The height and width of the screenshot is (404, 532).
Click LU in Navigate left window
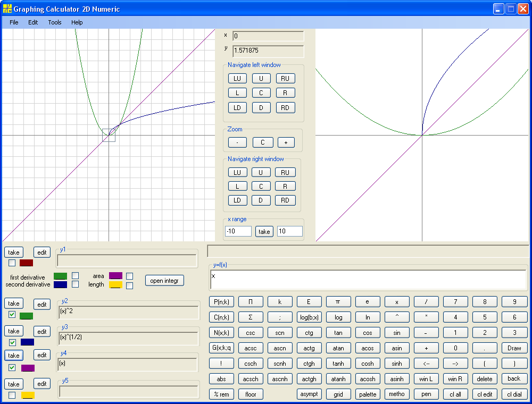tap(237, 79)
